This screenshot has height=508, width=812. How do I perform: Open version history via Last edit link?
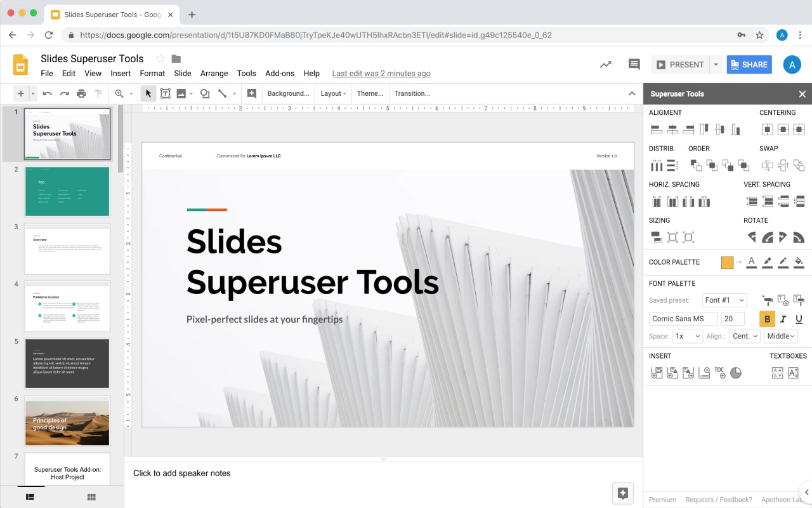pyautogui.click(x=381, y=73)
